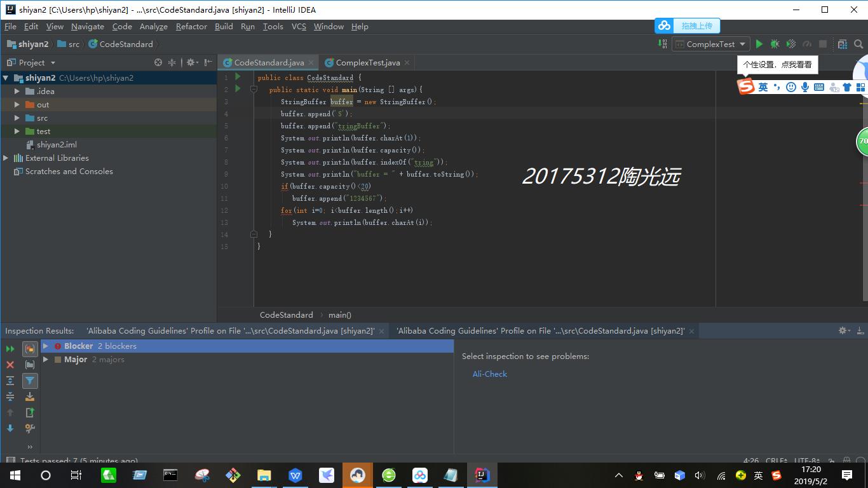The width and height of the screenshot is (868, 488).
Task: Open IntelliJ IDEA from the Windows taskbar
Action: coord(482,475)
